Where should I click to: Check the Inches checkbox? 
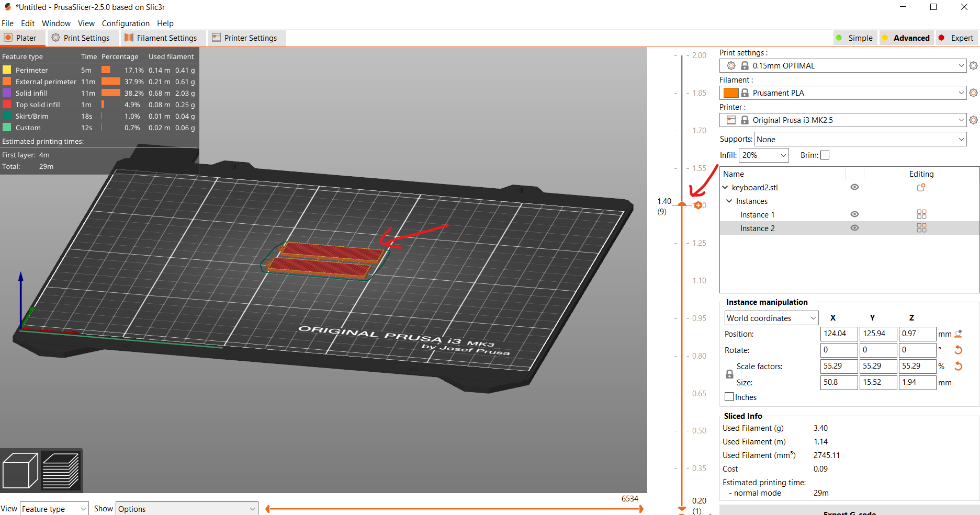tap(729, 397)
